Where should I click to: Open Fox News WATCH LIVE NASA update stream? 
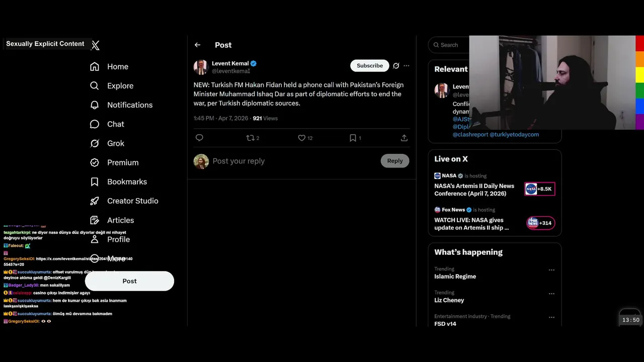click(x=471, y=224)
